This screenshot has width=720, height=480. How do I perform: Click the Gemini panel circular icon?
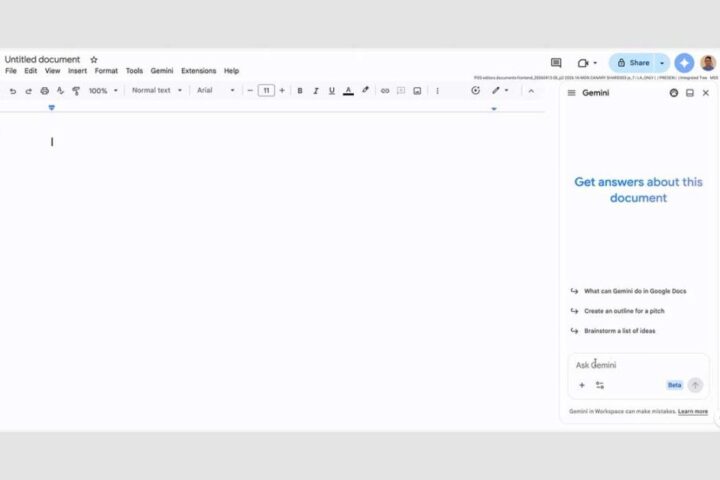pyautogui.click(x=674, y=93)
